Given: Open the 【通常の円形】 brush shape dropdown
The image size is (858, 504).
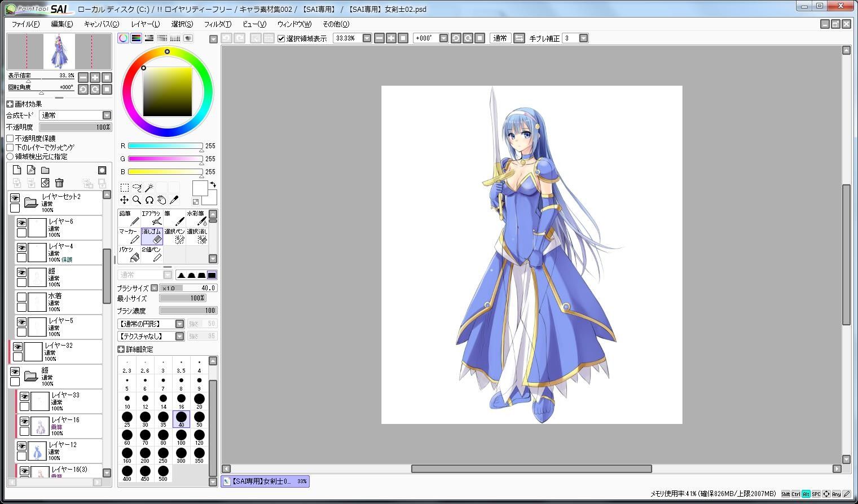Looking at the screenshot, I should point(179,324).
